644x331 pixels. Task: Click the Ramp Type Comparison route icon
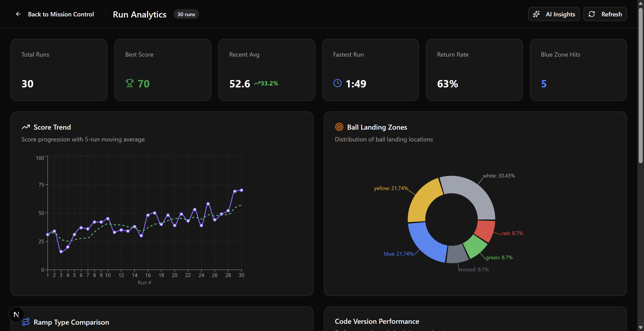click(x=26, y=322)
